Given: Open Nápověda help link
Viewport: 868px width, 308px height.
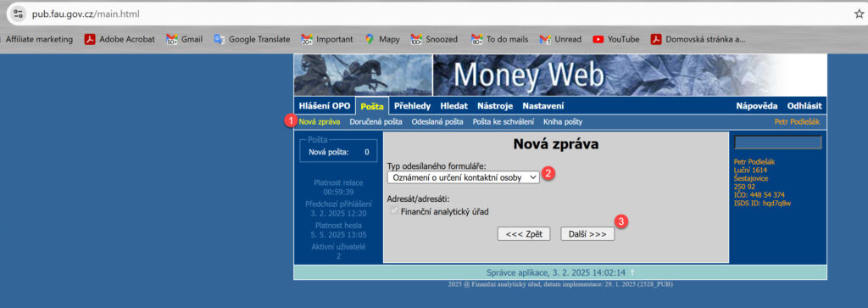Looking at the screenshot, I should coord(757,106).
